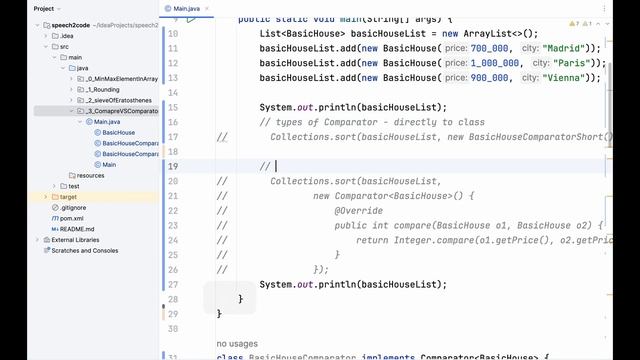Expand the _2_sieveOfEratosthenes package
Viewport: 640px width, 360px height.
(x=71, y=100)
